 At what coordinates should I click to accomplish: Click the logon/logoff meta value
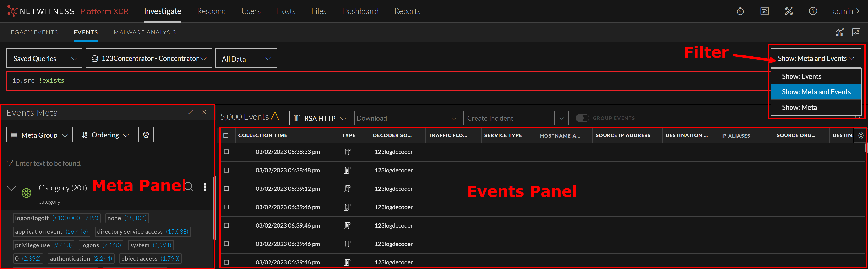pyautogui.click(x=32, y=218)
